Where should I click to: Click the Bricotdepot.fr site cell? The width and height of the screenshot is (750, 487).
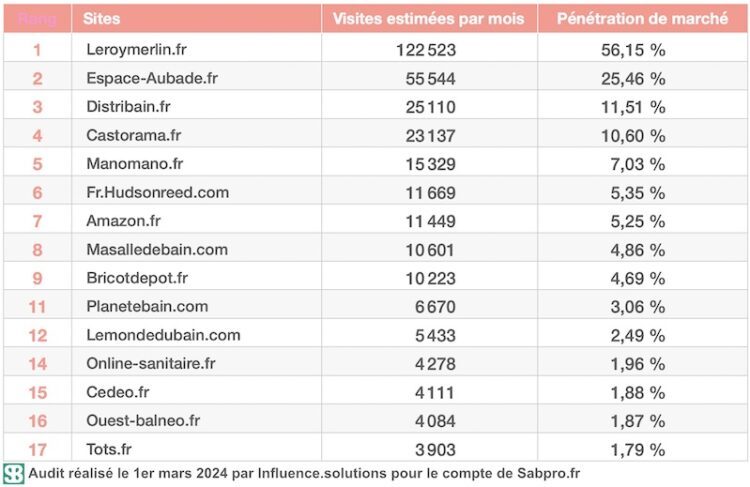click(x=137, y=278)
